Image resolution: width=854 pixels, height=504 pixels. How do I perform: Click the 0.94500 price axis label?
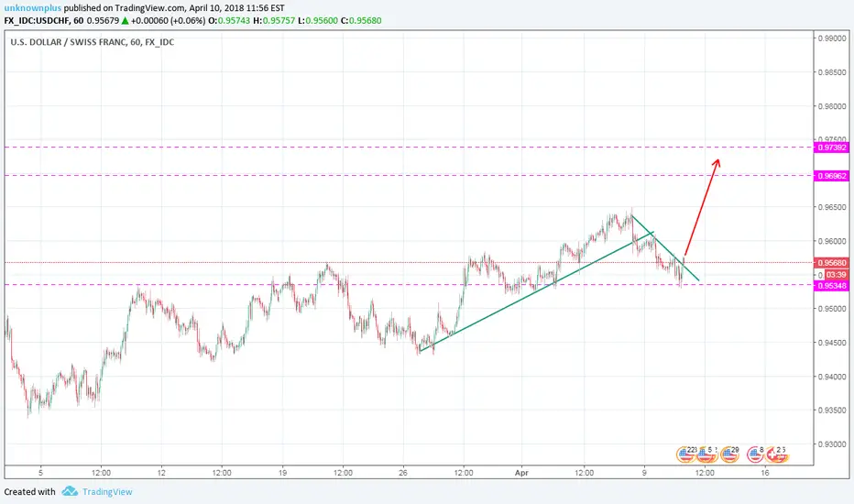[832, 343]
